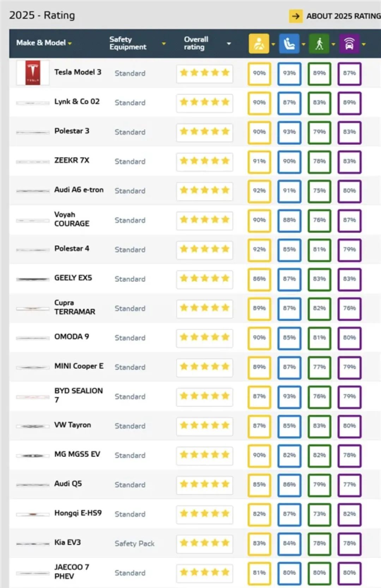381x588 pixels.
Task: Click Hongqi E-HS9 82% safety assist box
Action: (349, 514)
